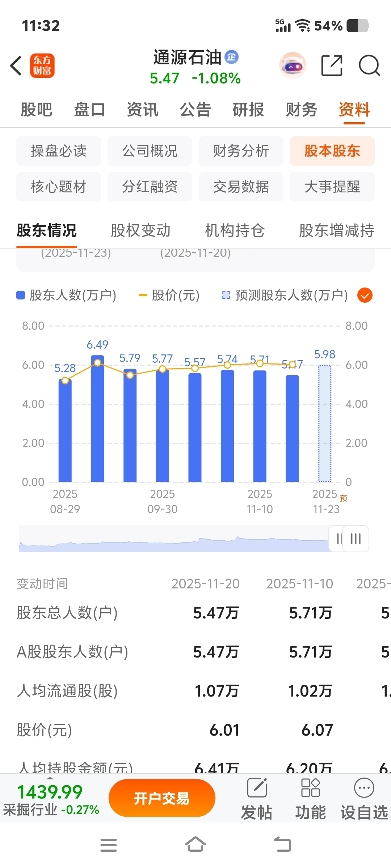Screen dimensions: 391x868
Task: Toggle the 预测股东人数 orange checkmark
Action: pyautogui.click(x=365, y=295)
